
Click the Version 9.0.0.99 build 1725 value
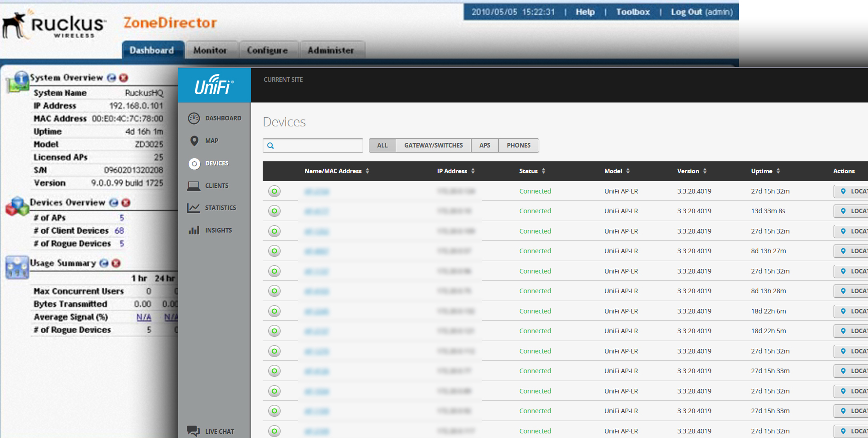click(127, 183)
